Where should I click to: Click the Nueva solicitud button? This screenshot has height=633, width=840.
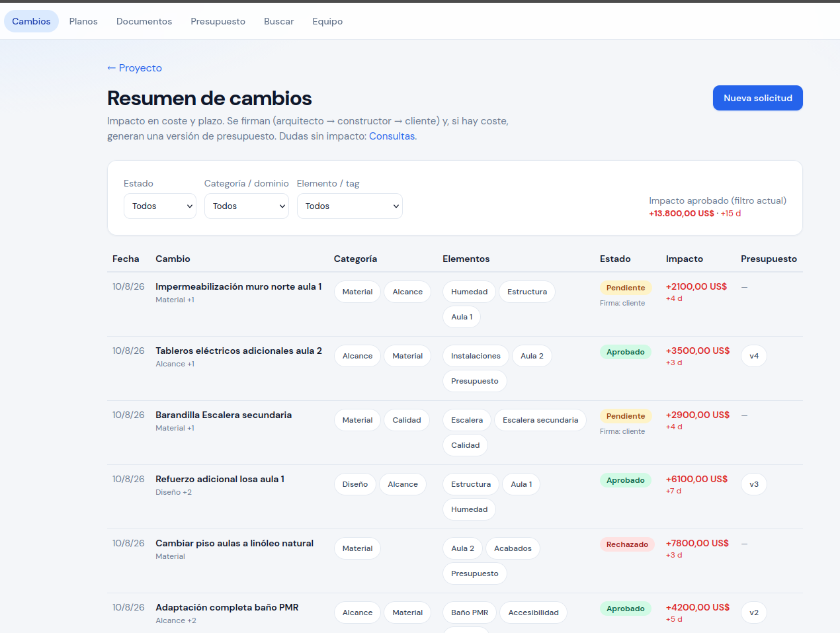[758, 98]
